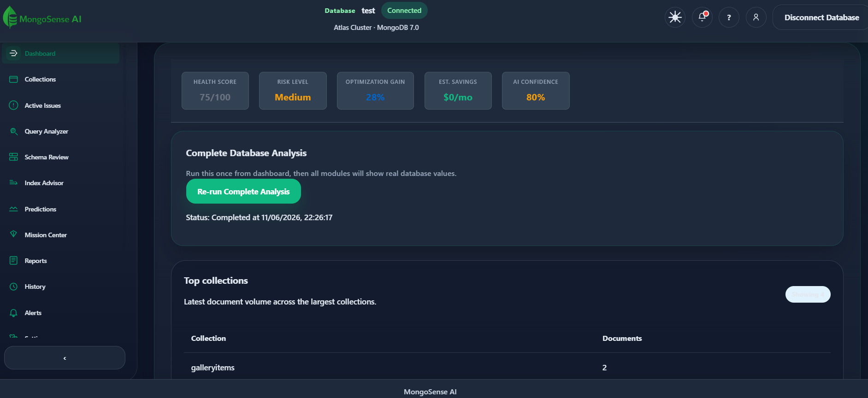Open Collections via its sidebar icon
This screenshot has height=398, width=868.
[13, 79]
